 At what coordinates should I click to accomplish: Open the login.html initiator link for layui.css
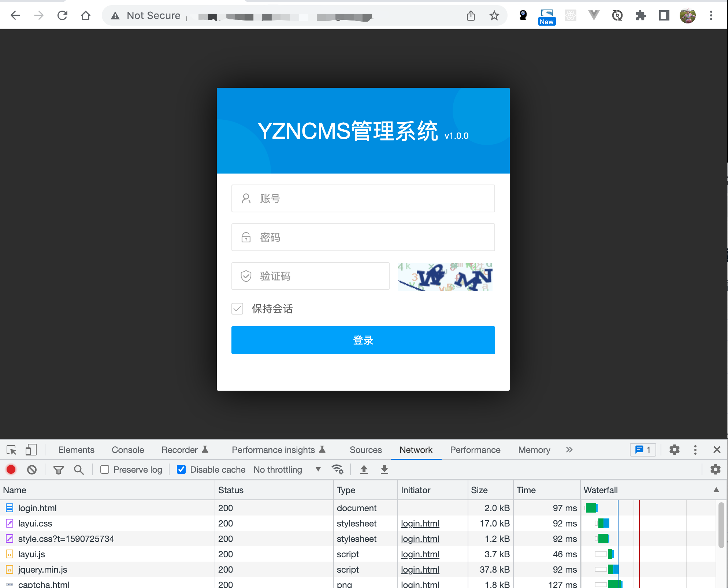420,523
